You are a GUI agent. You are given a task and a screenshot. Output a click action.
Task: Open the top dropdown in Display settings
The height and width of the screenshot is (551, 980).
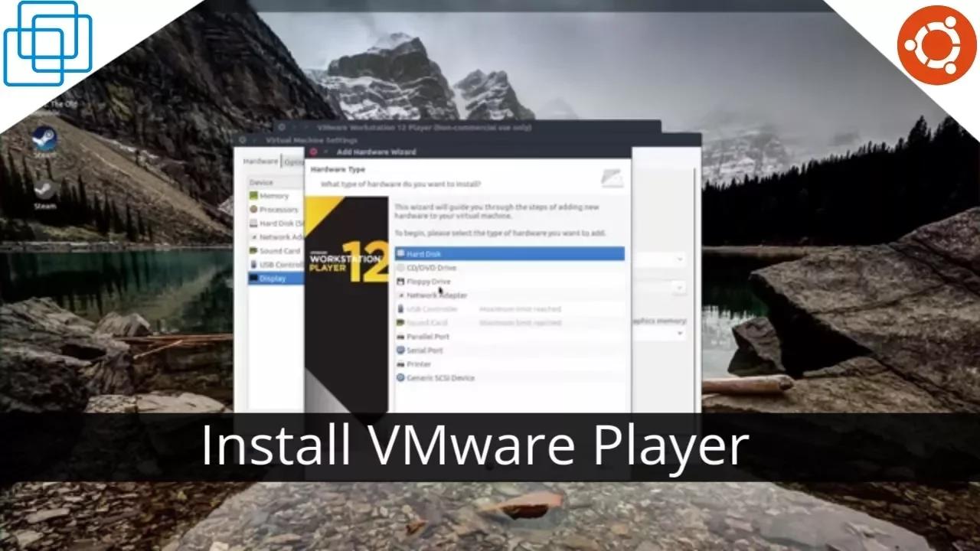point(680,259)
